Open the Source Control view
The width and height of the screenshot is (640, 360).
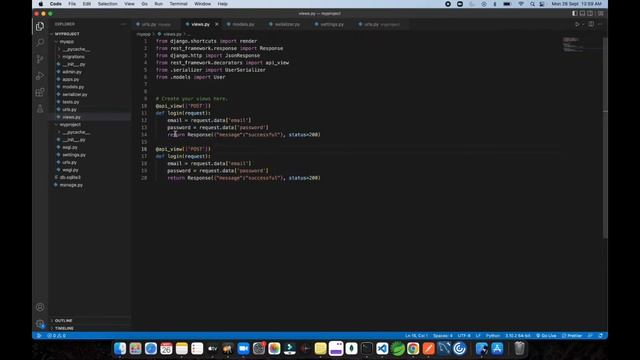[40, 59]
